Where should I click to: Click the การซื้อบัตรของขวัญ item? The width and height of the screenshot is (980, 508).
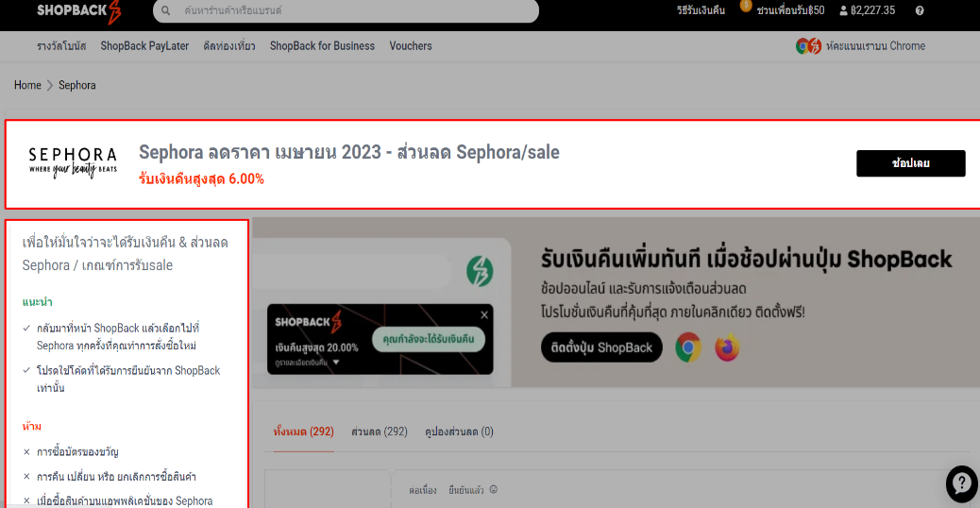[x=77, y=451]
